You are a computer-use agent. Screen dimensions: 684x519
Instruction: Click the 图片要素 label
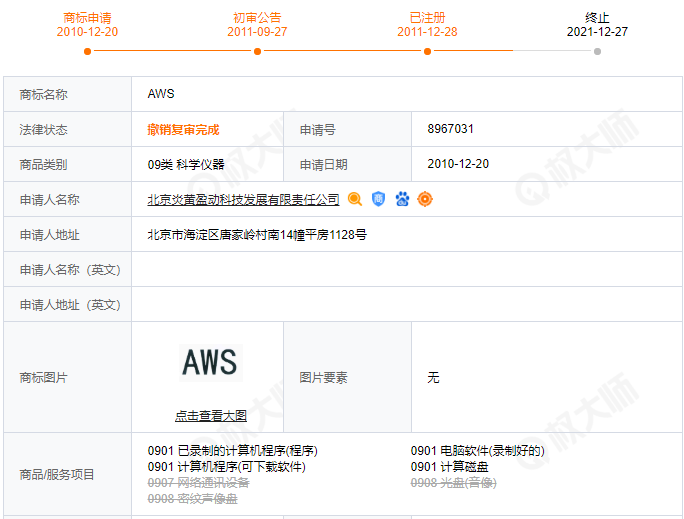(324, 377)
